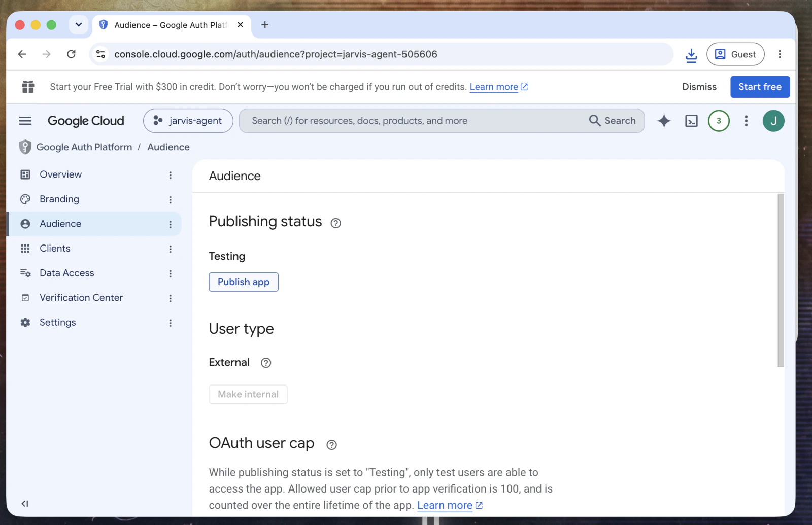The height and width of the screenshot is (525, 812).
Task: Open the kebab menu next to Settings
Action: click(171, 323)
